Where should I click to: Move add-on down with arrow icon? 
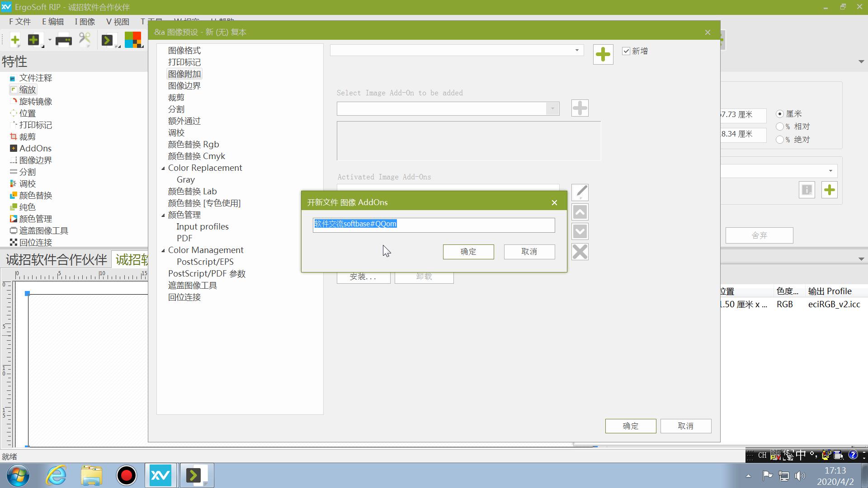click(x=580, y=232)
